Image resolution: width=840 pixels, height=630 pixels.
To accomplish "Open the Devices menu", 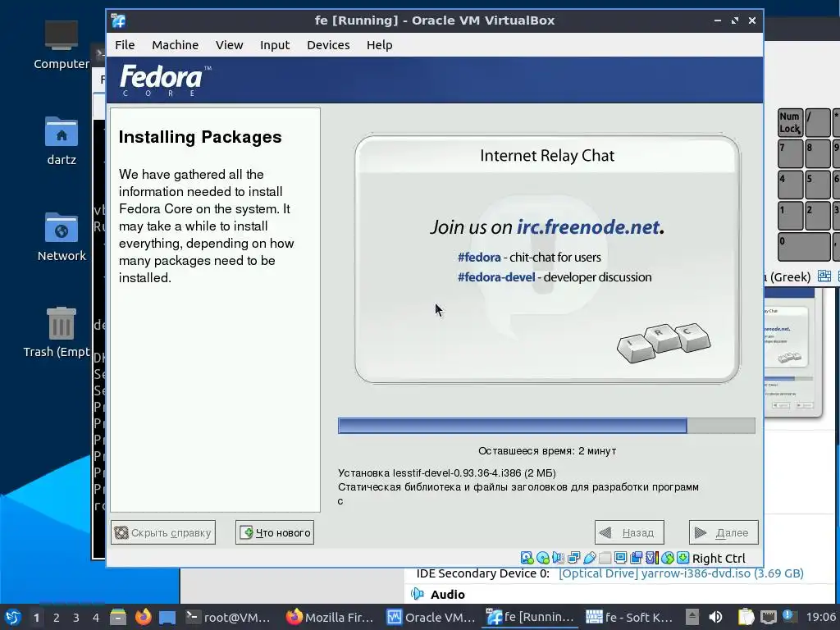I will (328, 45).
